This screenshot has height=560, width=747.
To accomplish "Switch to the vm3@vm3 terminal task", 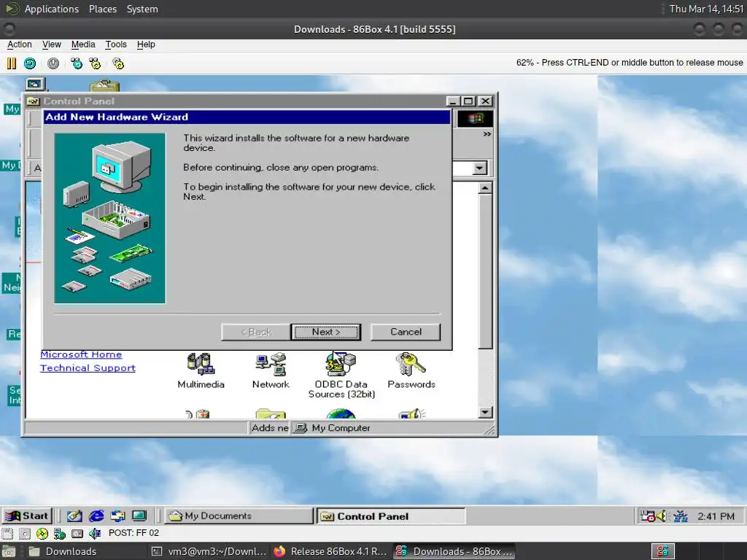I will (x=209, y=551).
